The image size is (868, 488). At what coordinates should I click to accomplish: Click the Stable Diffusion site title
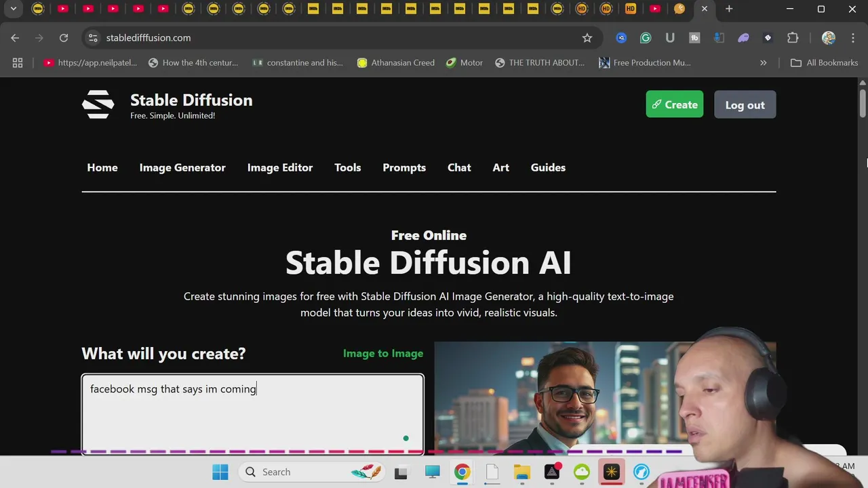click(191, 100)
